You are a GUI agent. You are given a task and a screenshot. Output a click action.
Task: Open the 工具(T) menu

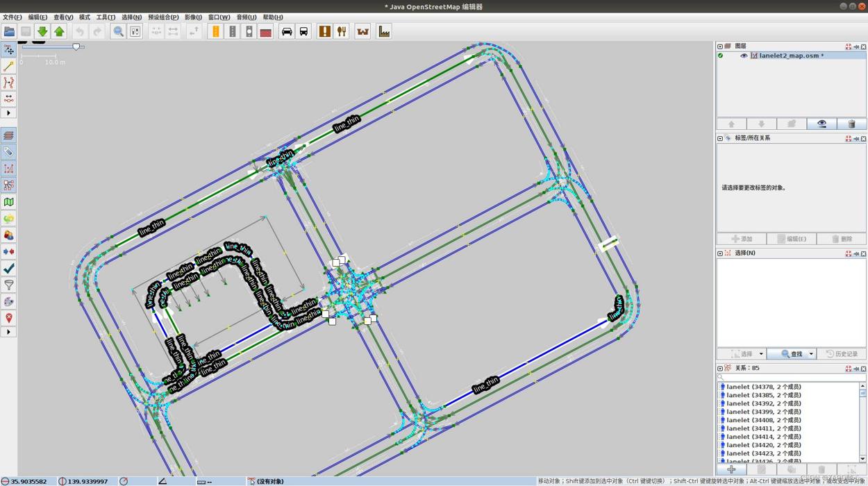(x=106, y=17)
